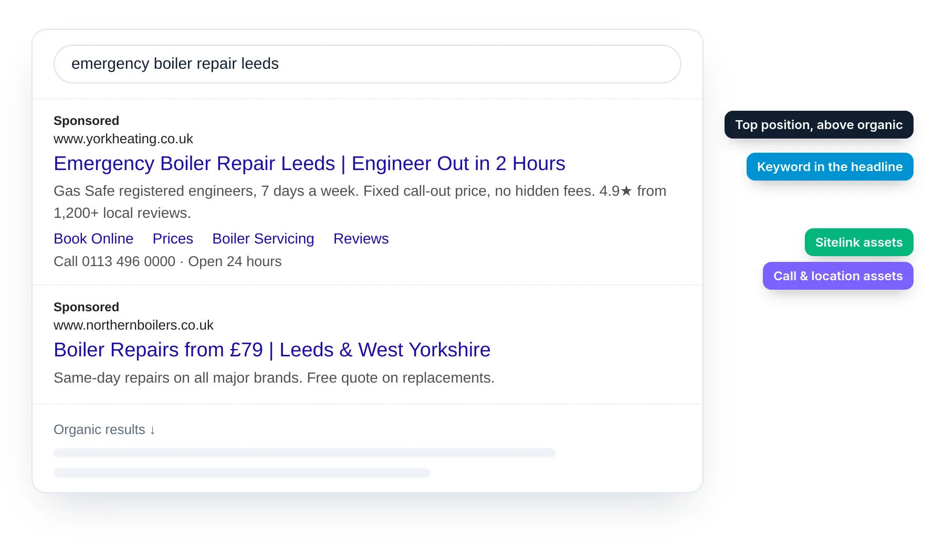The height and width of the screenshot is (560, 944).
Task: Click the Sponsored label above yorkheating ad
Action: coord(86,121)
